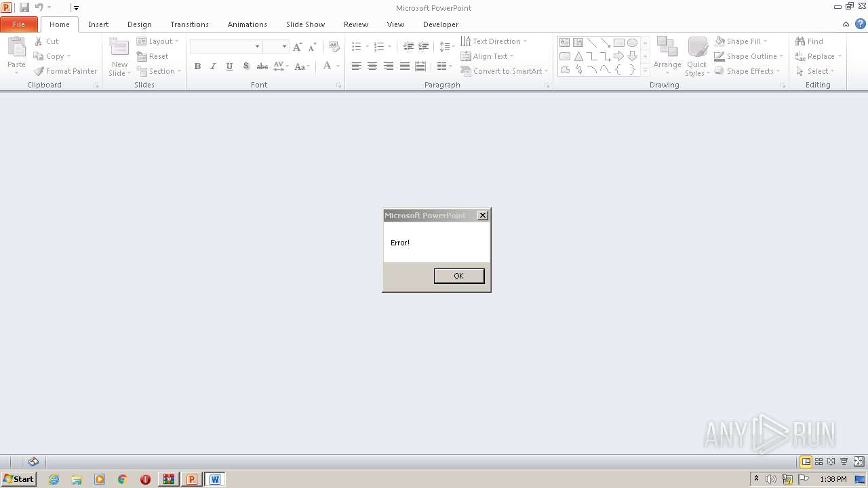Open Change Case dropdown
The height and width of the screenshot is (488, 868).
[x=302, y=66]
